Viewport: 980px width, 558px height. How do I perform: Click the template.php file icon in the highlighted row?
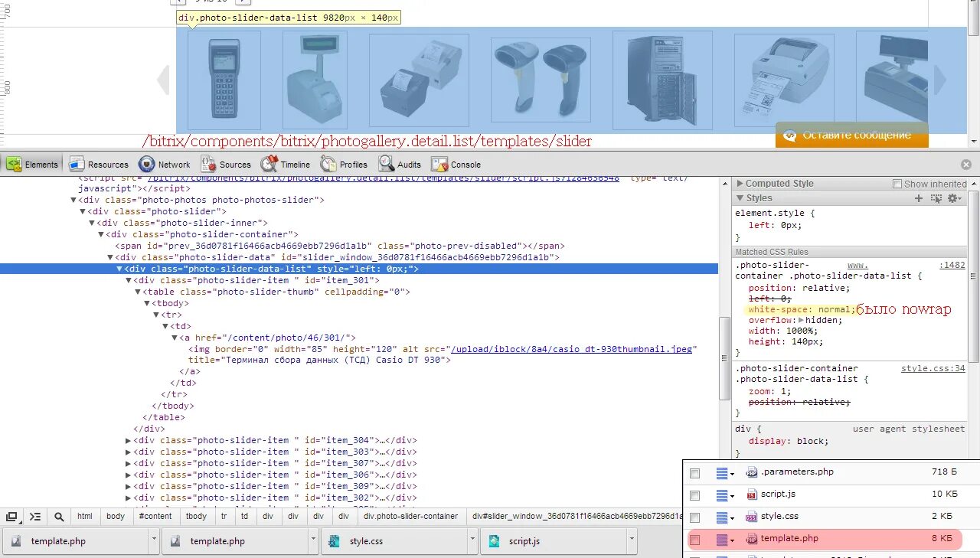[752, 539]
